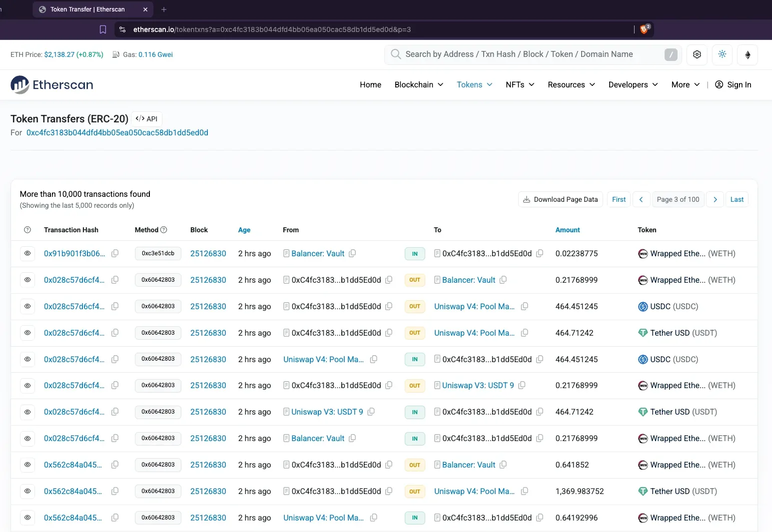Copy transaction hash 0x91b901f3b06
The width and height of the screenshot is (772, 532).
click(115, 253)
